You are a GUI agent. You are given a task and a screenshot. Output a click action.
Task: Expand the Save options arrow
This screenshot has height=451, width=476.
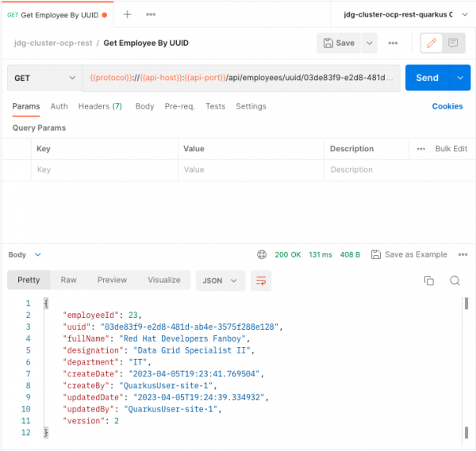point(370,43)
